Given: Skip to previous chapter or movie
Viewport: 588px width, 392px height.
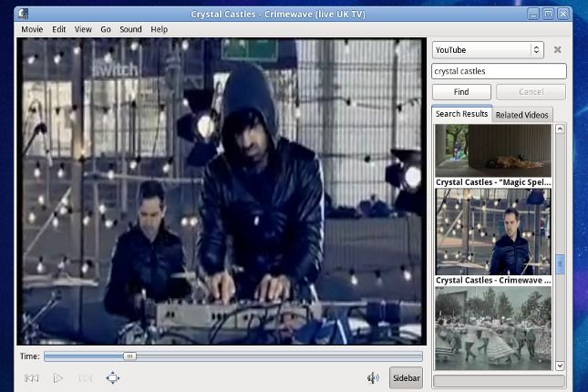Looking at the screenshot, I should (x=32, y=377).
